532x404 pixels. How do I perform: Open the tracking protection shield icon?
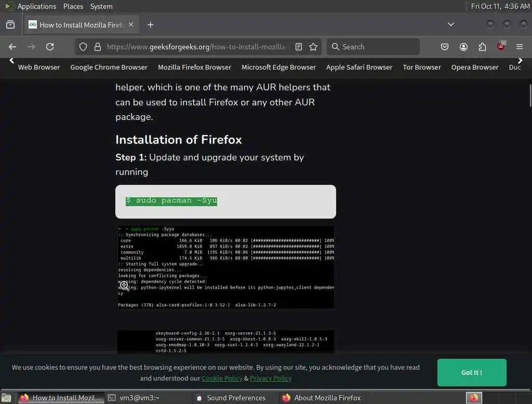point(83,47)
